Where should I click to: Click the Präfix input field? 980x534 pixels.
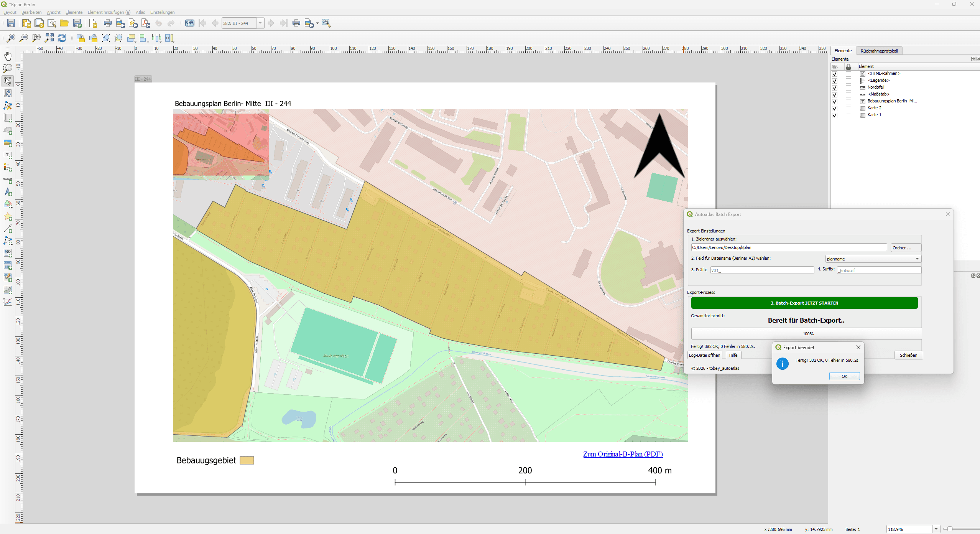point(762,270)
